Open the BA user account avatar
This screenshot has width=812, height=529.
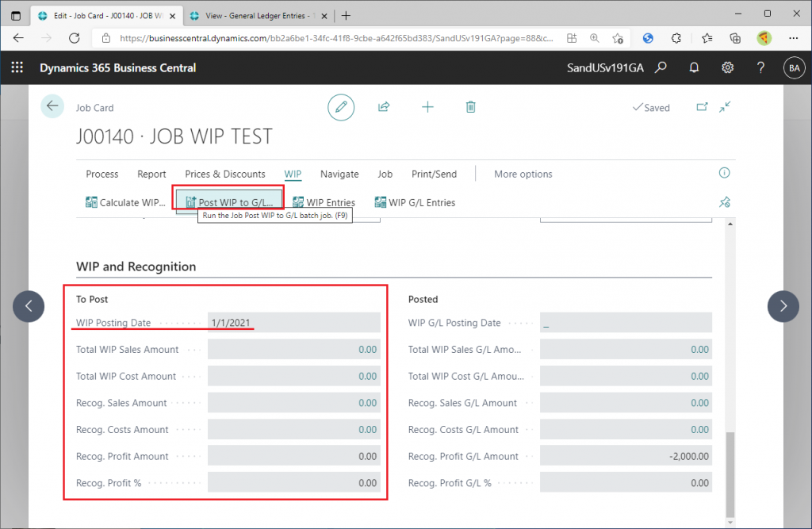795,68
